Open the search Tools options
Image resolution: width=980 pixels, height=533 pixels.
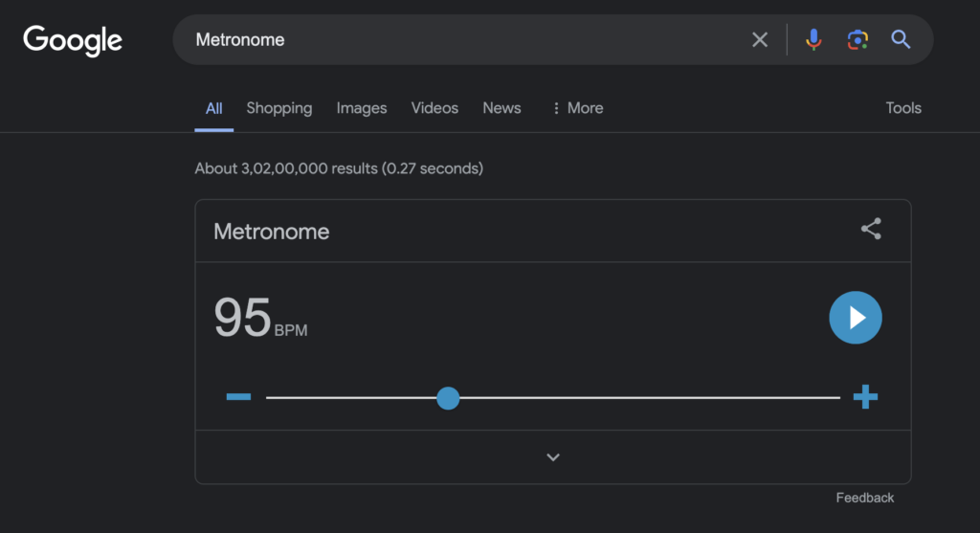[903, 108]
